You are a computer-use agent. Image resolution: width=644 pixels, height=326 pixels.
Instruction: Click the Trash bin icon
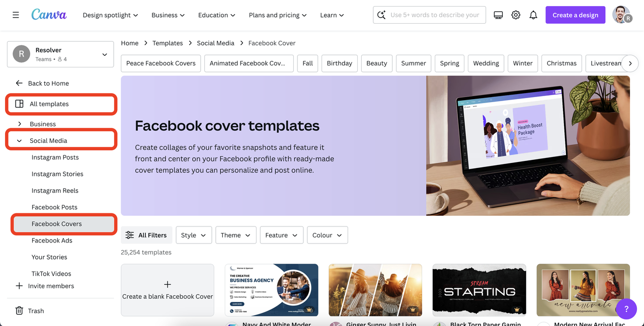coord(19,310)
